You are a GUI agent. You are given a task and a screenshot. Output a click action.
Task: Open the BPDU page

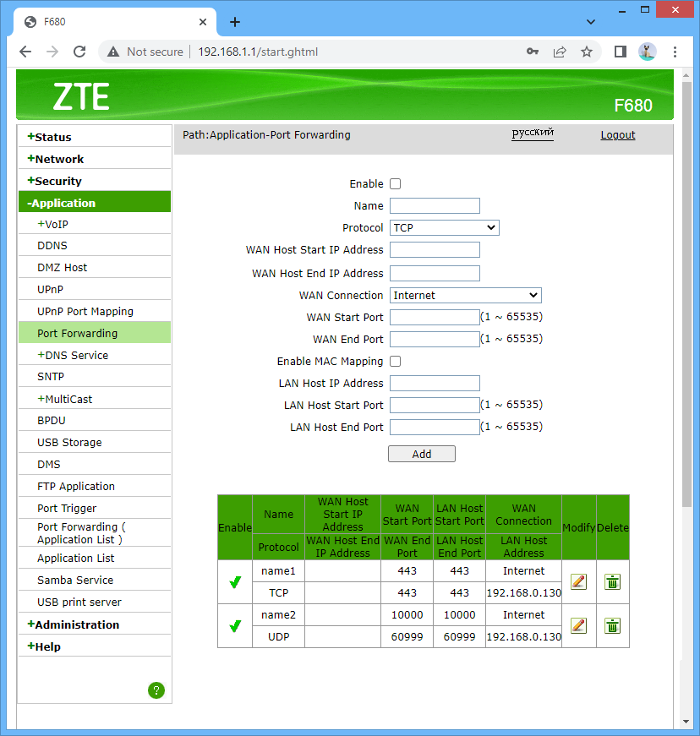[x=52, y=421]
